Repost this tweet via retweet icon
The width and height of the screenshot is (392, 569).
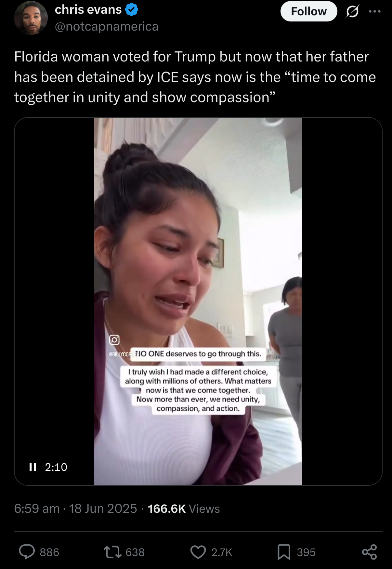[x=112, y=552]
